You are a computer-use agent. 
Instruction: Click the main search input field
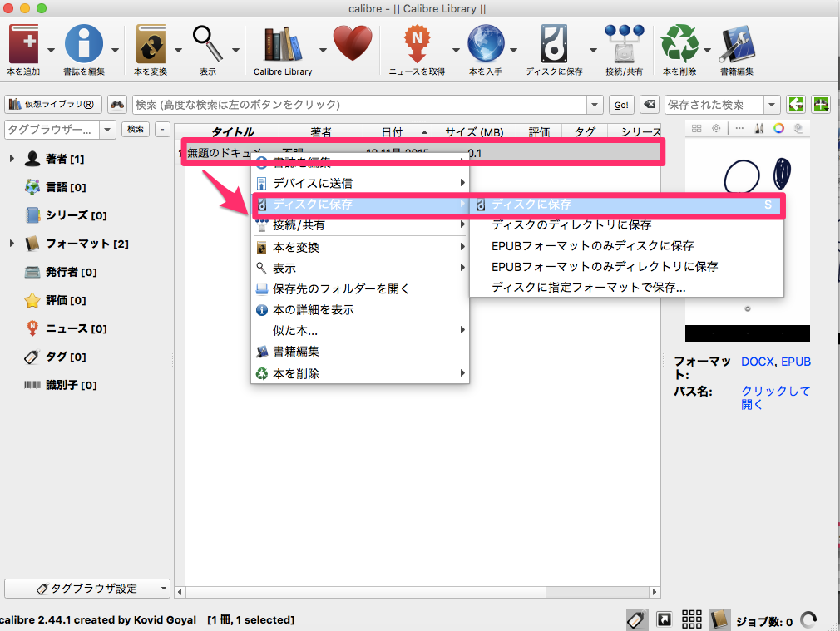[x=359, y=105]
